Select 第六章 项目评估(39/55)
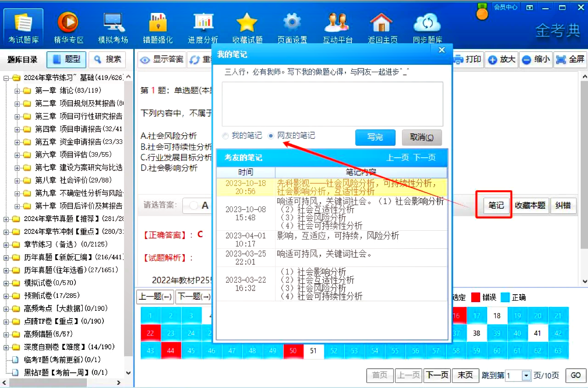The image size is (588, 388). tap(73, 154)
